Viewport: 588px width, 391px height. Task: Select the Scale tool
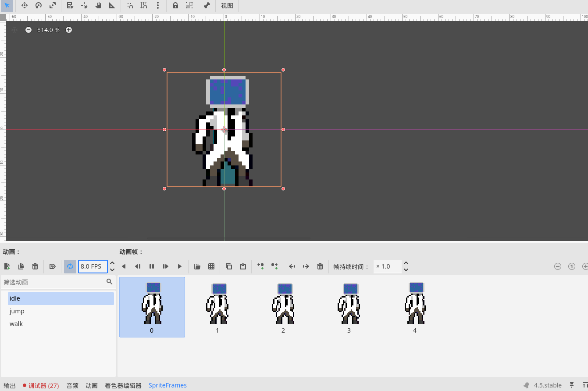point(53,6)
